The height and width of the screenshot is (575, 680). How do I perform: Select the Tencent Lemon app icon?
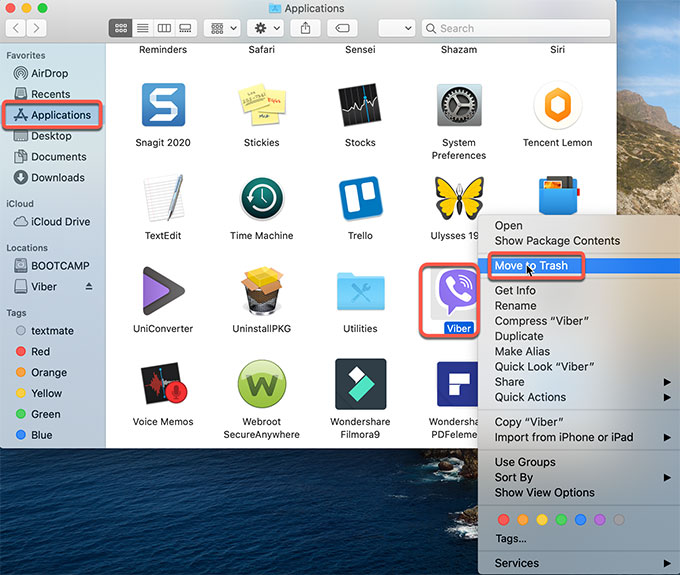point(558,105)
